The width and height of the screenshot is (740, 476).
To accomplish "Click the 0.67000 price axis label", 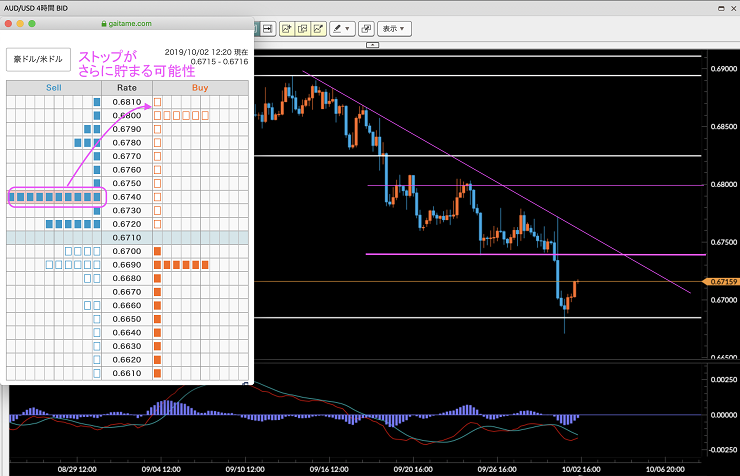I will 723,300.
